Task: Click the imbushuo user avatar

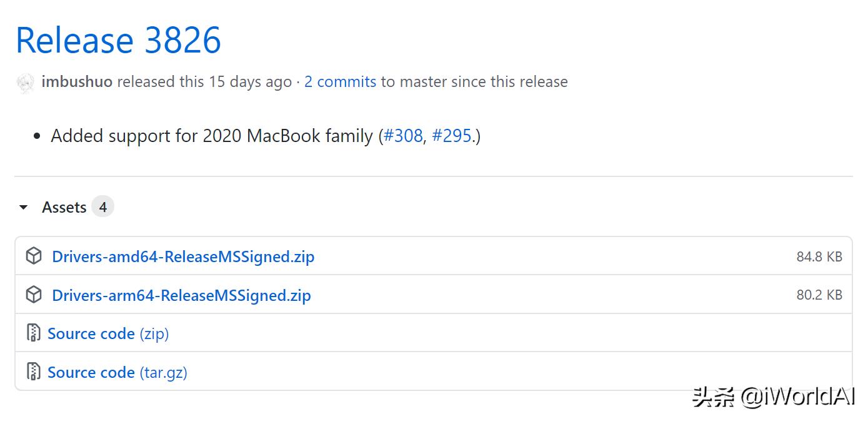Action: pos(26,83)
